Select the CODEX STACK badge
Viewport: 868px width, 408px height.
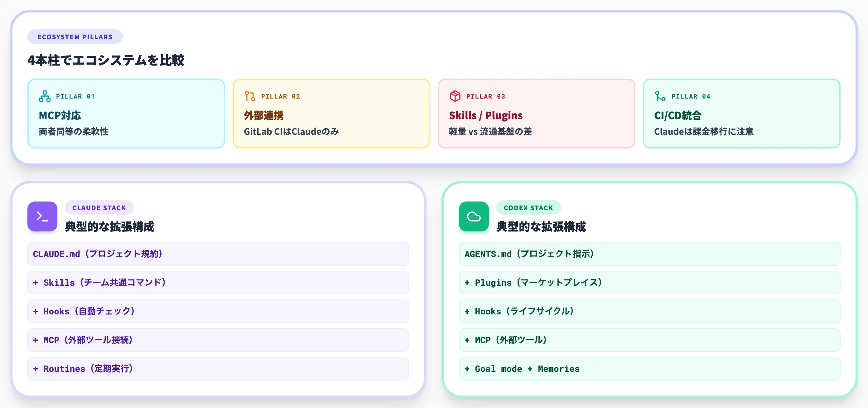(528, 208)
